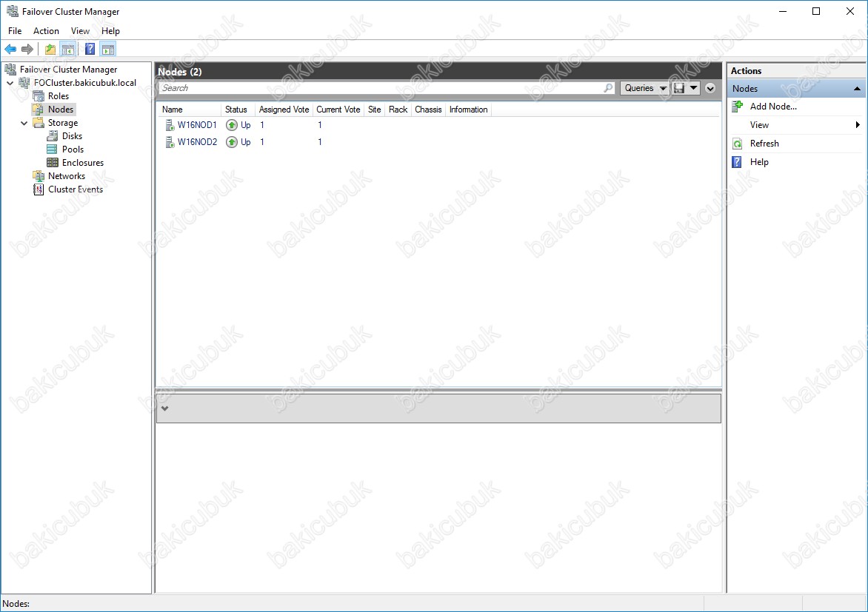Screen dimensions: 868x612
Task: Click the Failover Cluster Manager root tree icon
Action: [x=10, y=69]
